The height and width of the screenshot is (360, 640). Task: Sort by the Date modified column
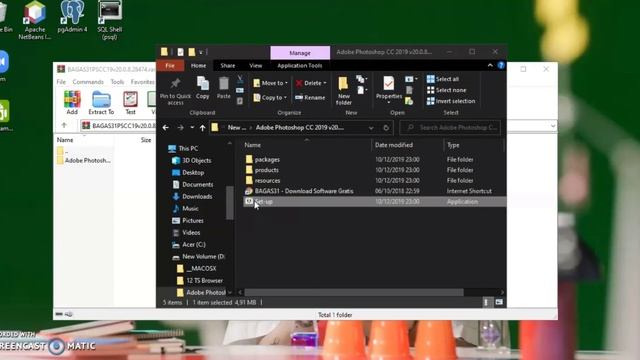407,145
